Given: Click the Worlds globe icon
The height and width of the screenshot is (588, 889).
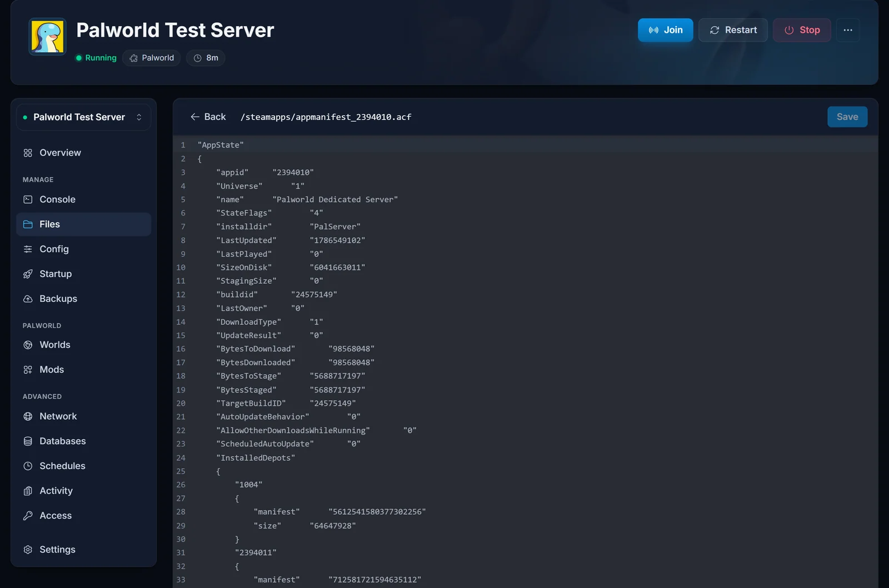Looking at the screenshot, I should (x=28, y=345).
